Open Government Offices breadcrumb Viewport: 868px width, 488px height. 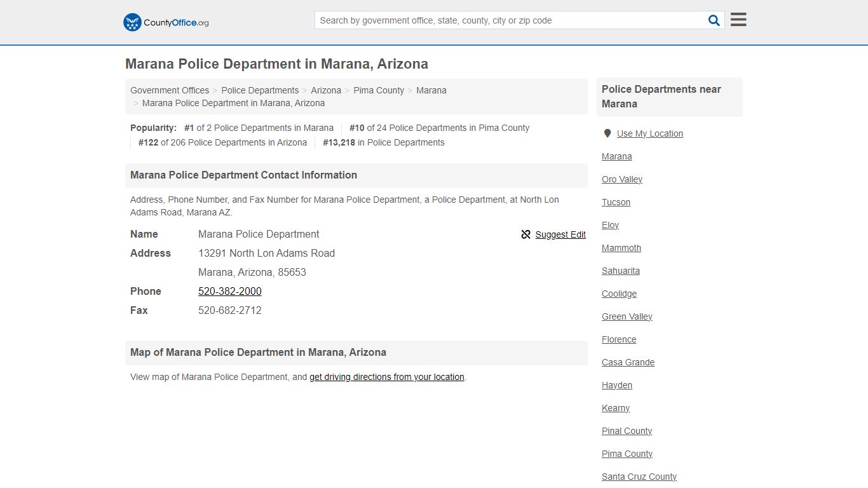click(170, 90)
